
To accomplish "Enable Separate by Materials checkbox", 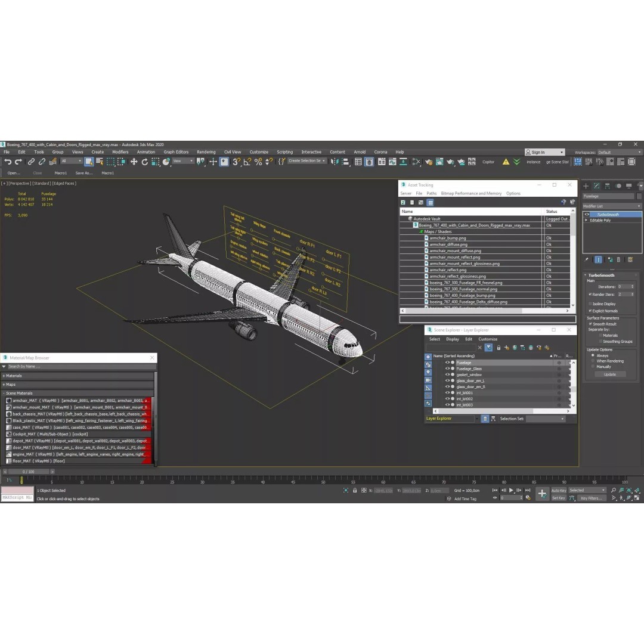I will tap(600, 336).
